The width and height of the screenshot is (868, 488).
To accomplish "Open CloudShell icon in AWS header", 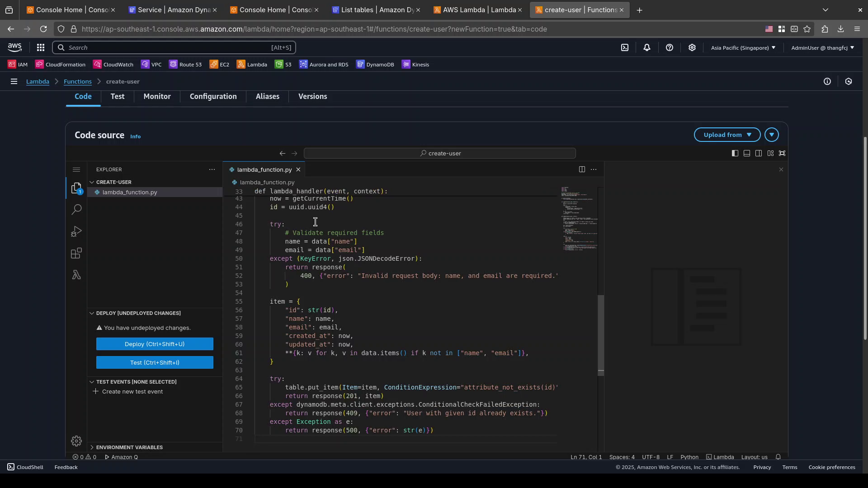I will coord(625,47).
